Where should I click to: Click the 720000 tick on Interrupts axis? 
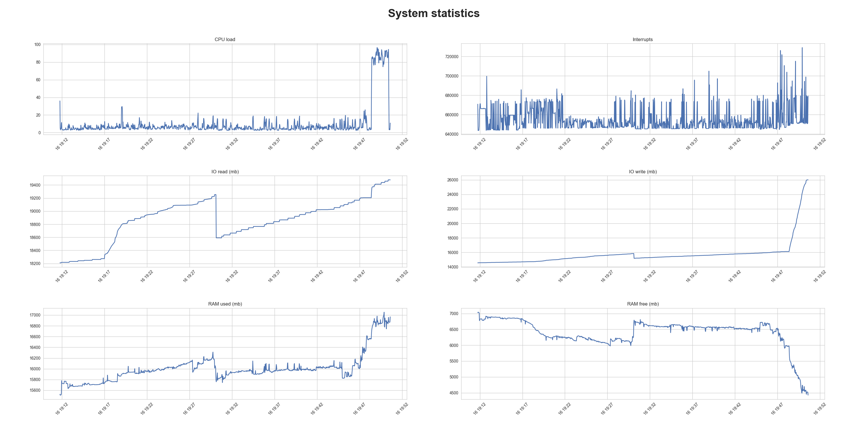452,57
